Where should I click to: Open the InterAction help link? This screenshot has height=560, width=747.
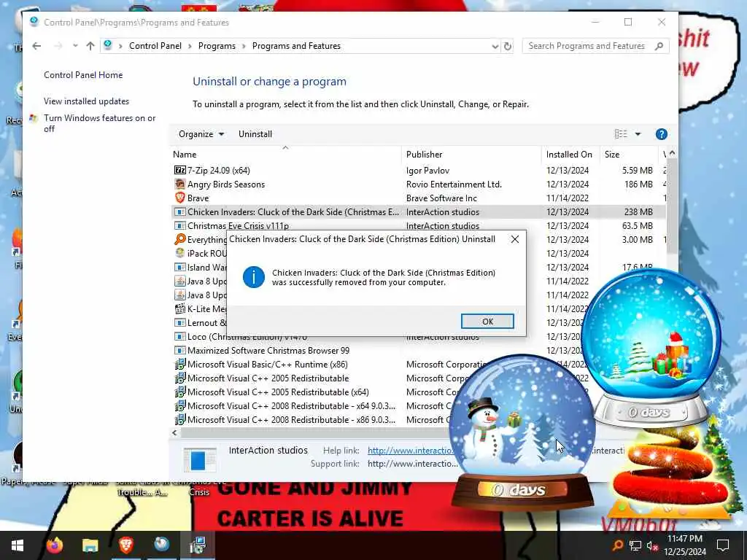(x=411, y=451)
